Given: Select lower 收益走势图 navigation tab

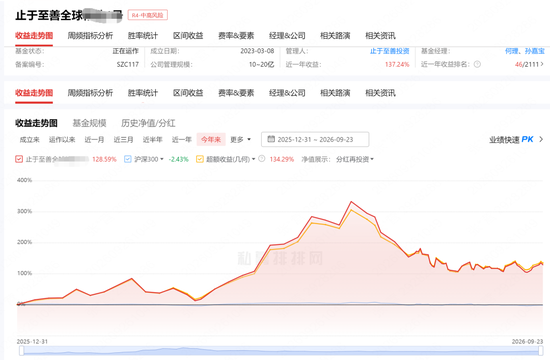Looking at the screenshot, I should point(34,93).
